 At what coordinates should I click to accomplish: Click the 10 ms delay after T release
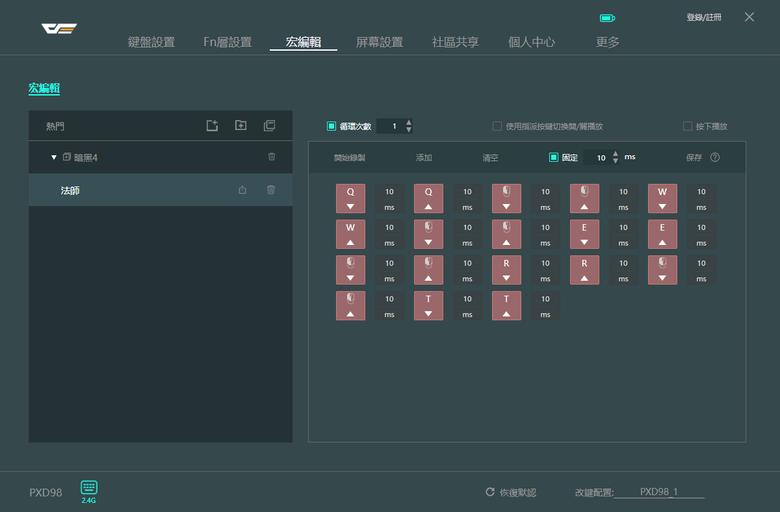(x=545, y=306)
